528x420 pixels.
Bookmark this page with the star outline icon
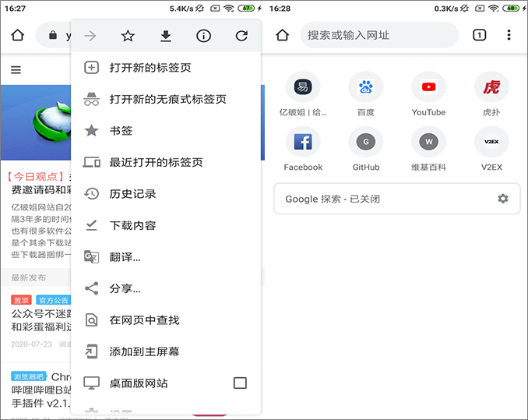click(x=128, y=36)
